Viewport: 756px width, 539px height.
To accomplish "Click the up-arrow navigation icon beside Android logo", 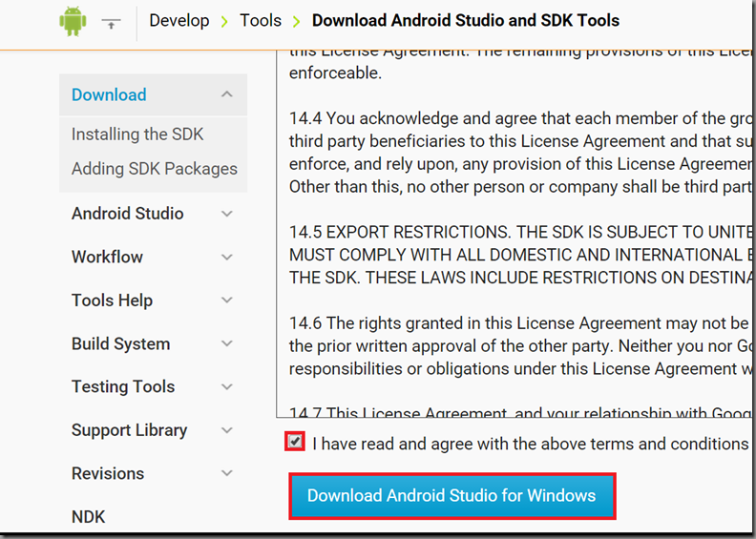I will tap(111, 23).
